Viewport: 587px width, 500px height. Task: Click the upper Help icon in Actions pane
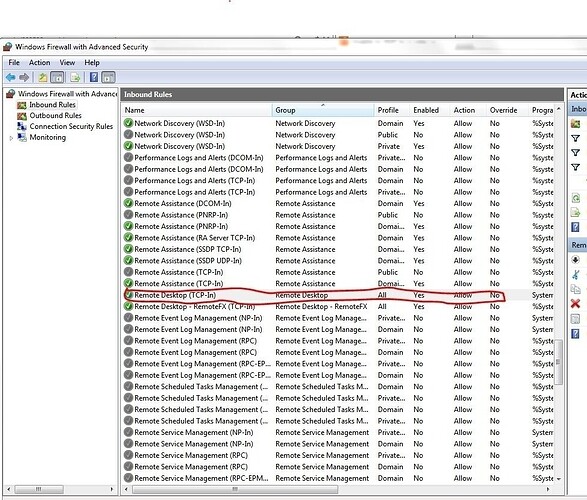point(575,227)
